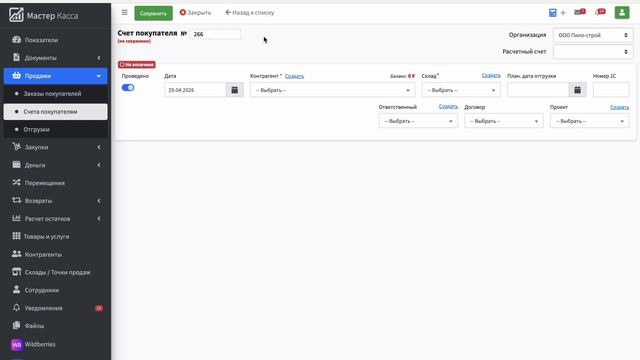Open Заказы покупателей submenu item
This screenshot has height=360, width=640.
point(56,93)
